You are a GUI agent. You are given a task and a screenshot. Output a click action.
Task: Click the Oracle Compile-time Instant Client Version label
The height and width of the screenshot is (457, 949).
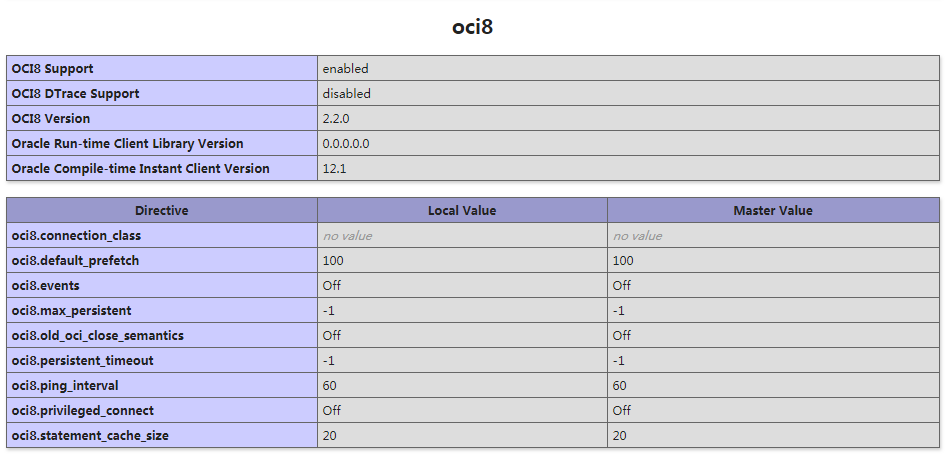tap(141, 169)
